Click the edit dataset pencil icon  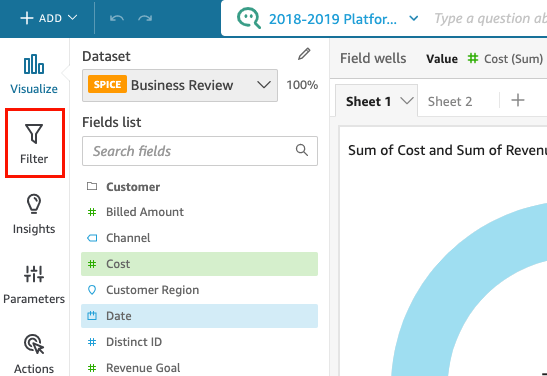click(x=304, y=54)
